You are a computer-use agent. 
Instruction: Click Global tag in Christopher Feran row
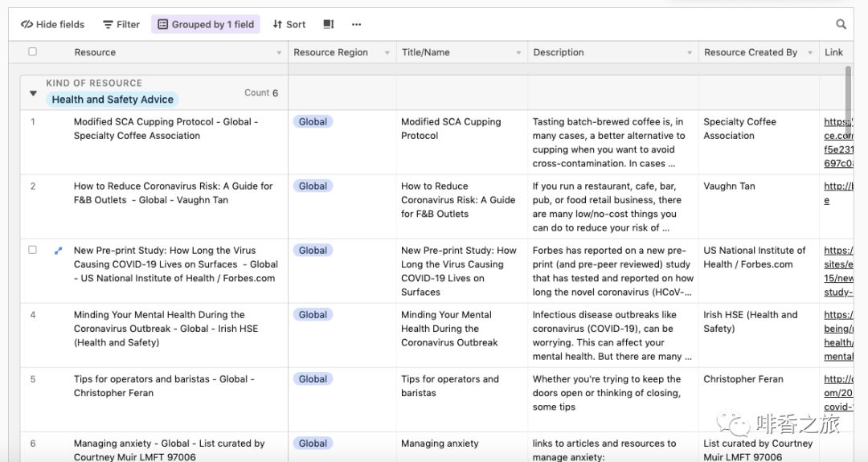[313, 379]
